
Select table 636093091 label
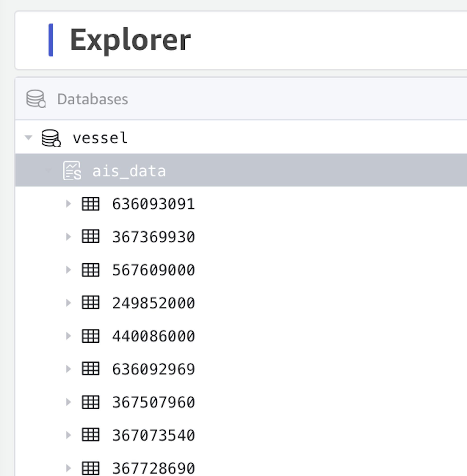[153, 204]
